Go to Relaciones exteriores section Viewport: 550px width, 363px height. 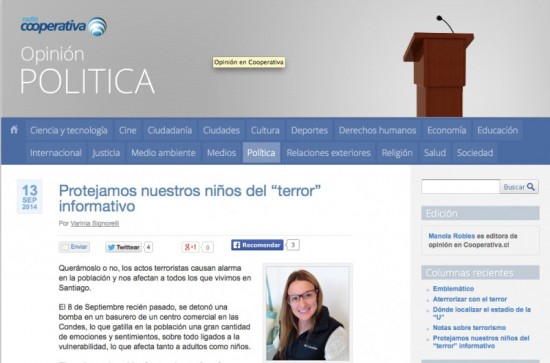click(x=329, y=153)
